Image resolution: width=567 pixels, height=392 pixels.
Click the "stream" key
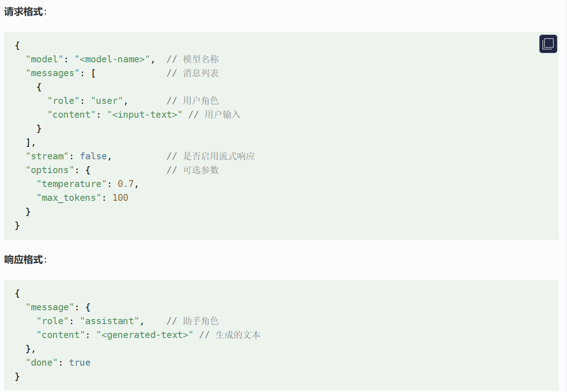pyautogui.click(x=47, y=156)
